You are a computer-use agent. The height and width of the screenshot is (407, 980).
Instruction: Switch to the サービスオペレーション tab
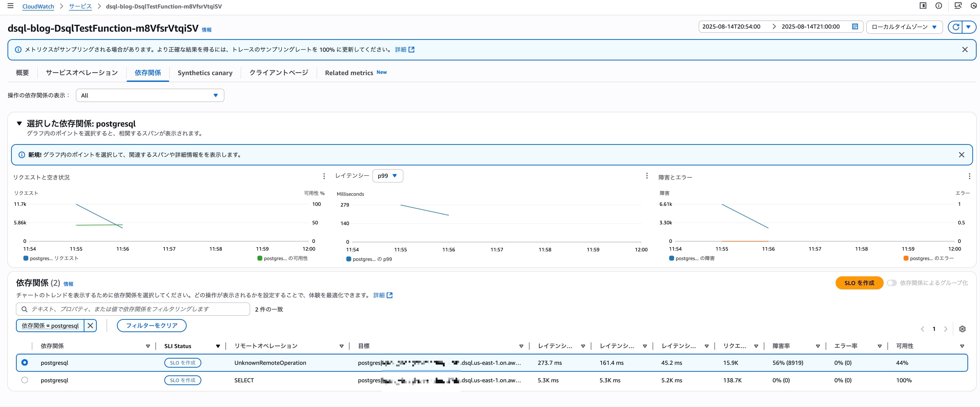pos(82,73)
